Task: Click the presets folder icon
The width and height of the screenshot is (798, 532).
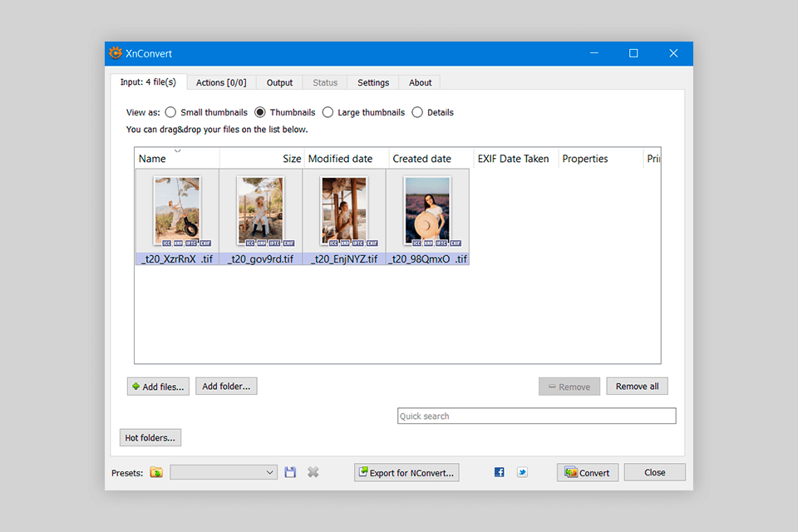Action: (x=156, y=472)
